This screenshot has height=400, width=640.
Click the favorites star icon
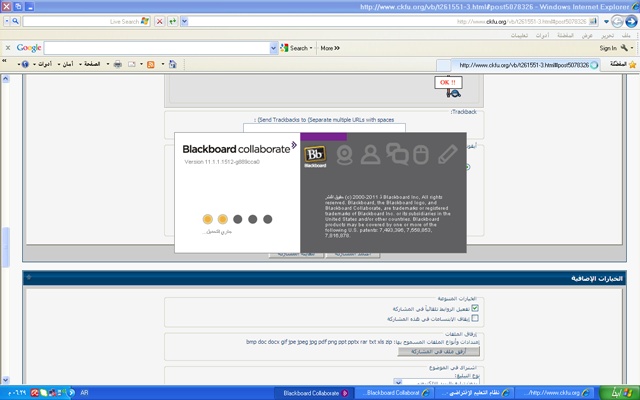pyautogui.click(x=633, y=64)
